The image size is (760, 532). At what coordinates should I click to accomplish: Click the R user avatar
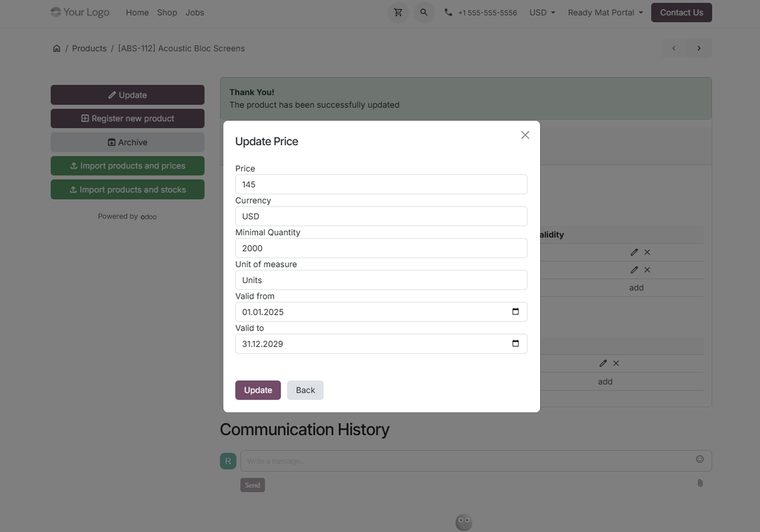coord(228,461)
